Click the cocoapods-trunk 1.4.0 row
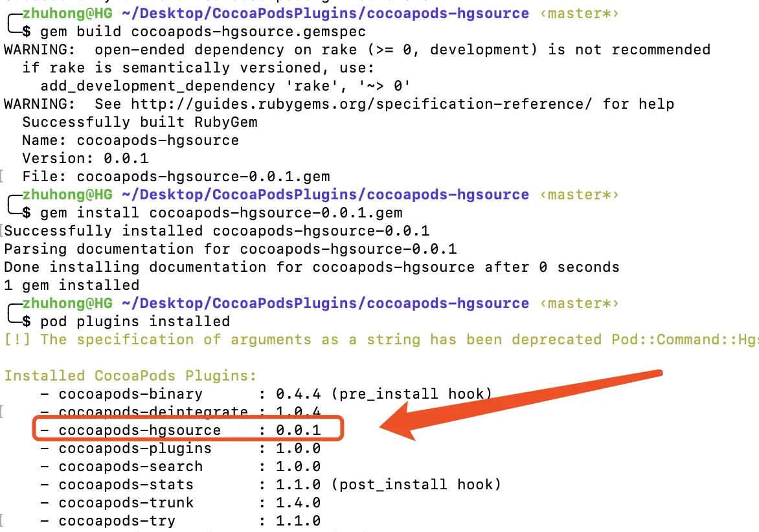 coord(181,502)
